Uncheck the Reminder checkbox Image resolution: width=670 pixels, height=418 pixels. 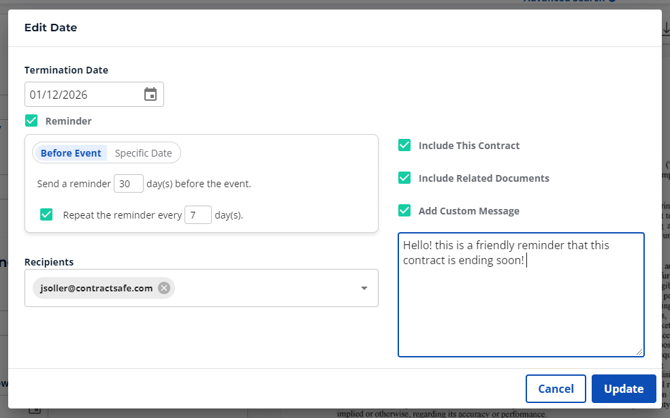32,121
